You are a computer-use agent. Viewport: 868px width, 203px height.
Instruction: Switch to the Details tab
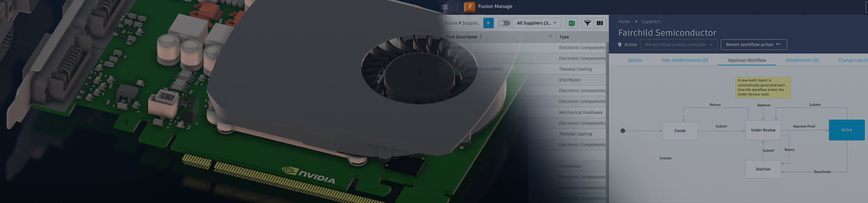[x=635, y=60]
